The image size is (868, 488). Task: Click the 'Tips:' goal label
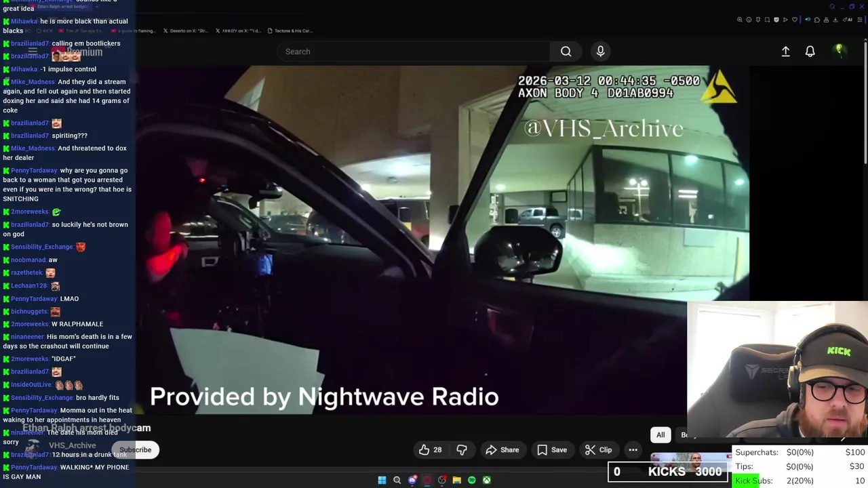[x=744, y=466]
